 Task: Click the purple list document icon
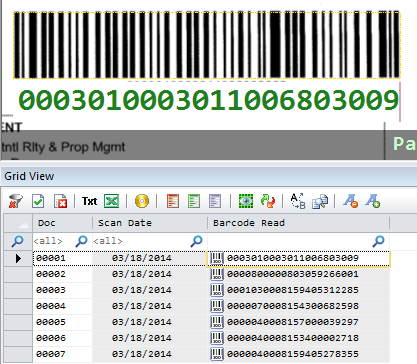point(215,201)
